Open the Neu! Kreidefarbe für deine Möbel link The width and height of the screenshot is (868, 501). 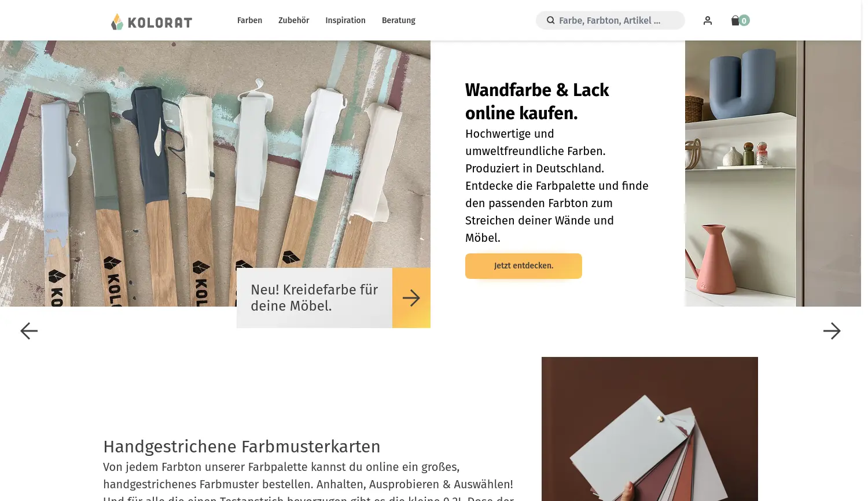tap(314, 298)
